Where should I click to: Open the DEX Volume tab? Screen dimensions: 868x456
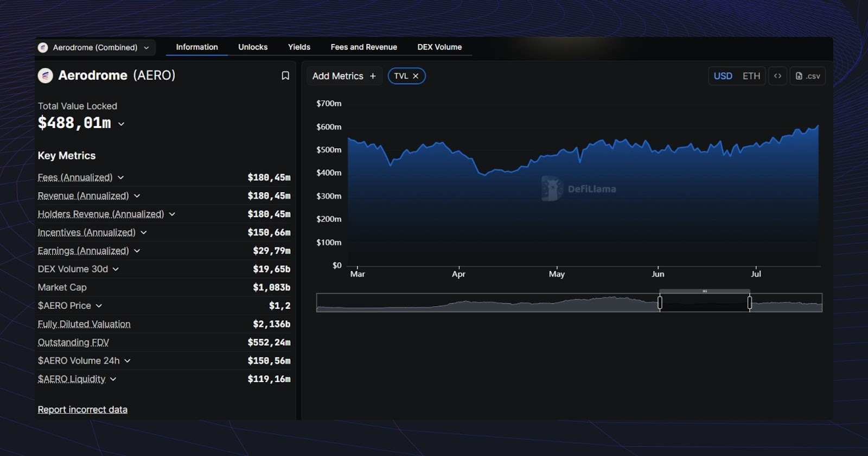tap(439, 47)
